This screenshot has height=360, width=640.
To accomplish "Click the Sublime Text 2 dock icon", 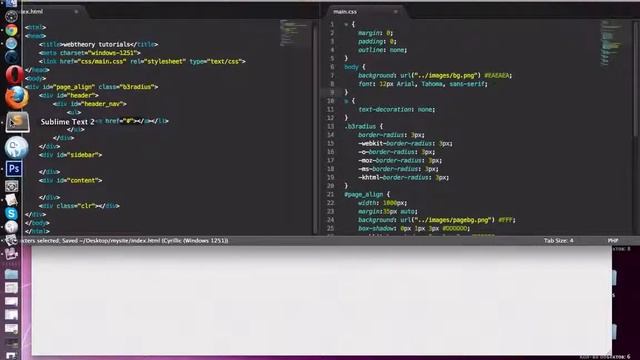I will 17,122.
